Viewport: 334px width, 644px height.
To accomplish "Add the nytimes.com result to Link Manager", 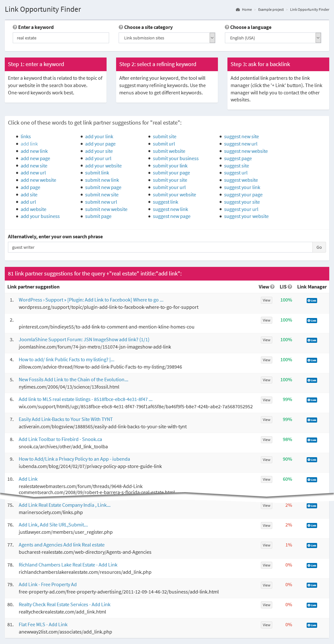I will 312,380.
